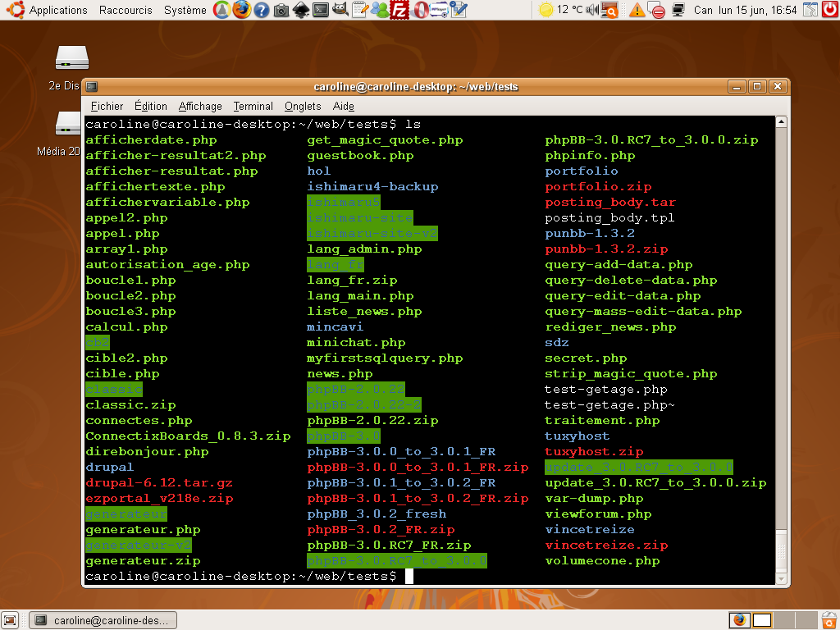Click the file name drupal-6.12.tar.gz

pyautogui.click(x=159, y=482)
